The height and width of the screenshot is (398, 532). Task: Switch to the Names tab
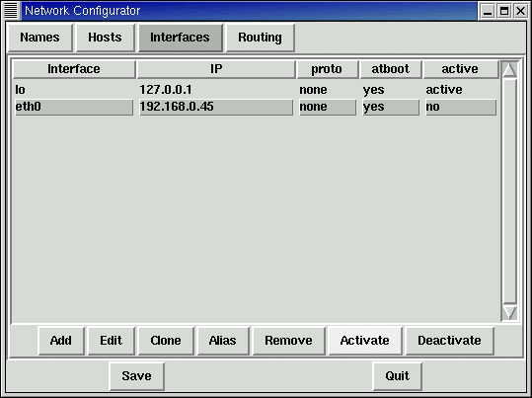40,38
